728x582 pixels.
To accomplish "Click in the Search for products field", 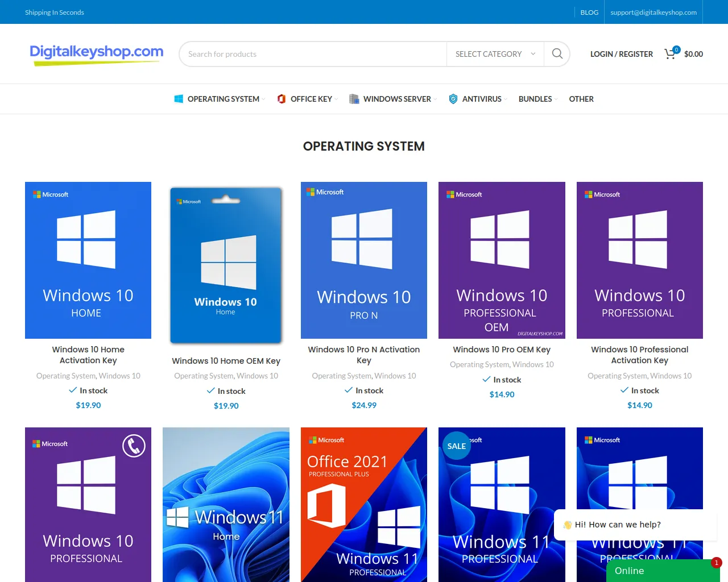I will tap(313, 54).
